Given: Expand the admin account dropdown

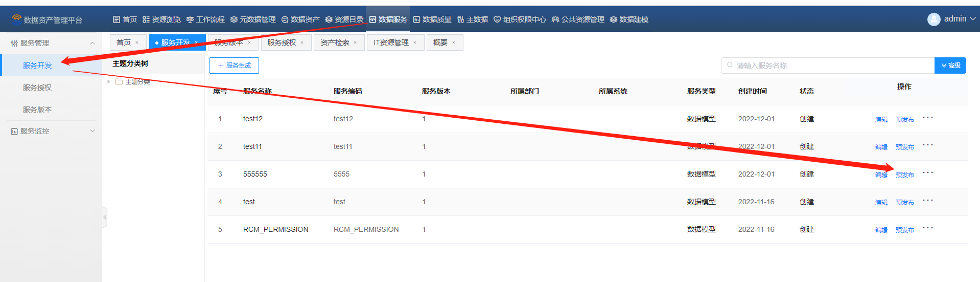Looking at the screenshot, I should [972, 19].
